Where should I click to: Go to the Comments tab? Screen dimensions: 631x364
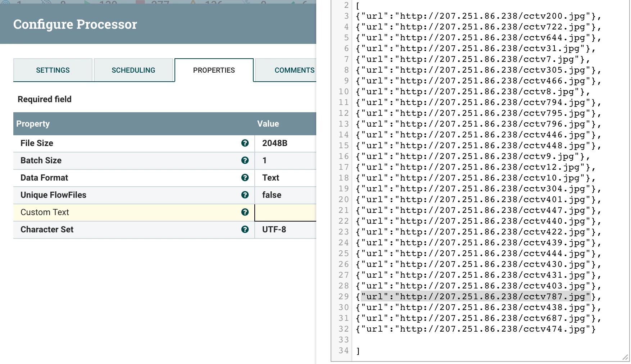click(x=286, y=70)
